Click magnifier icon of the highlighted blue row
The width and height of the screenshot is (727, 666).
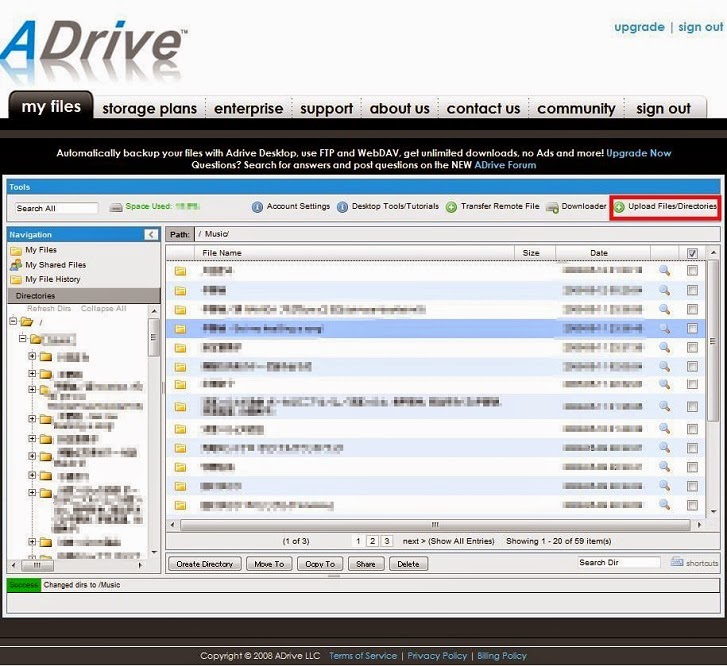664,328
